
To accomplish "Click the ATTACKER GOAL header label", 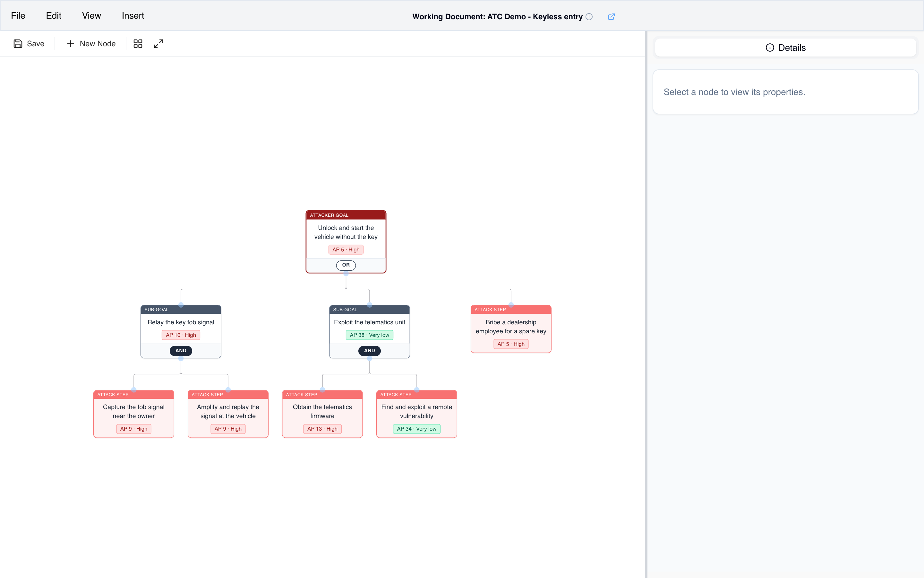I will pyautogui.click(x=329, y=215).
